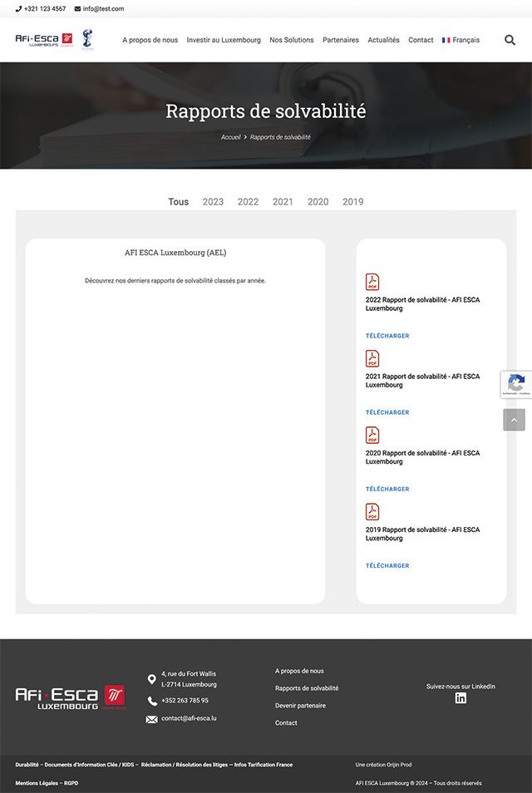Open the 2022 report PDF icon
The width and height of the screenshot is (532, 793).
(x=372, y=282)
